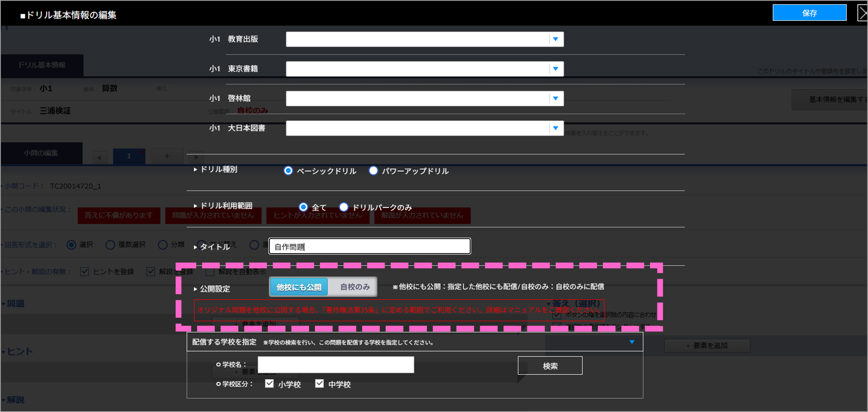
Task: Click the 学校名 search input field
Action: pyautogui.click(x=336, y=364)
